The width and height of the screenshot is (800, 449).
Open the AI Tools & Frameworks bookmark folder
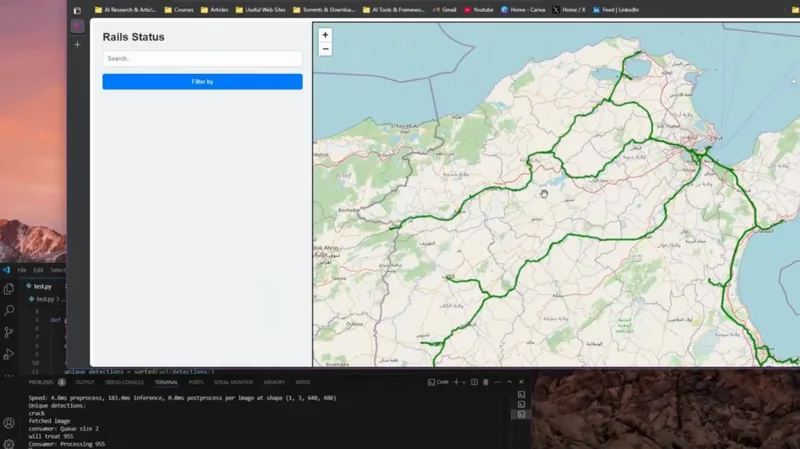394,10
